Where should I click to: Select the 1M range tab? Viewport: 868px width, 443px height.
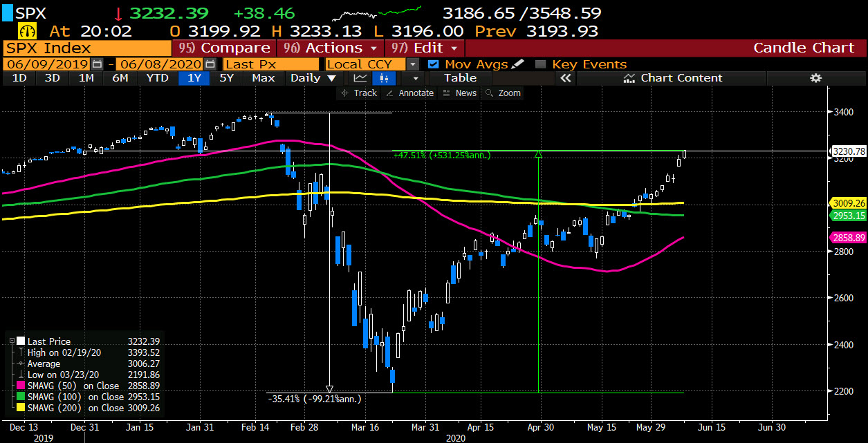point(86,78)
